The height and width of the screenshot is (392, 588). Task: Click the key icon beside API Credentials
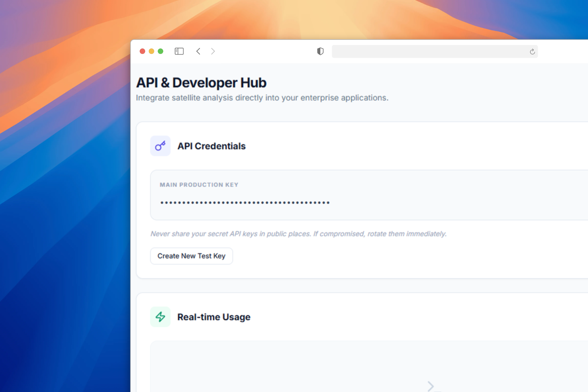tap(160, 146)
